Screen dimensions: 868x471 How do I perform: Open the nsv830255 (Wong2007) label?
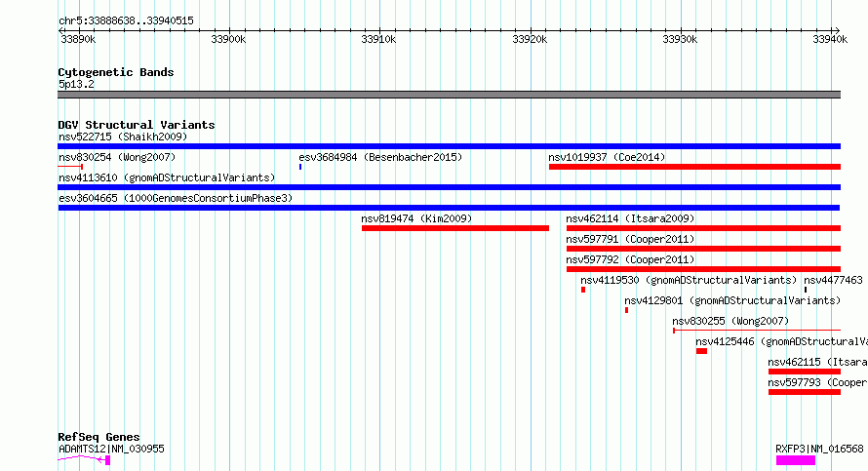coord(730,321)
